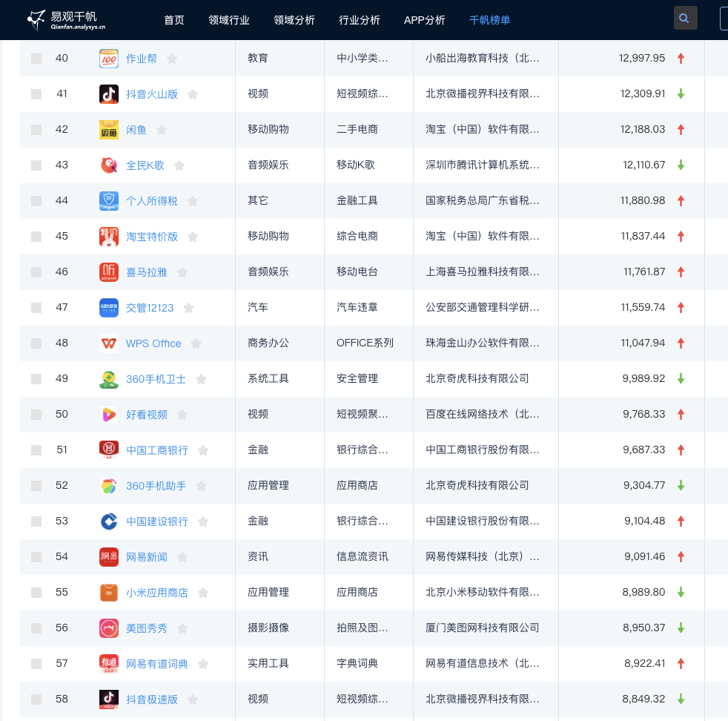The width and height of the screenshot is (728, 721).
Task: Favorite 闲鱼 with its star icon
Action: tap(162, 130)
